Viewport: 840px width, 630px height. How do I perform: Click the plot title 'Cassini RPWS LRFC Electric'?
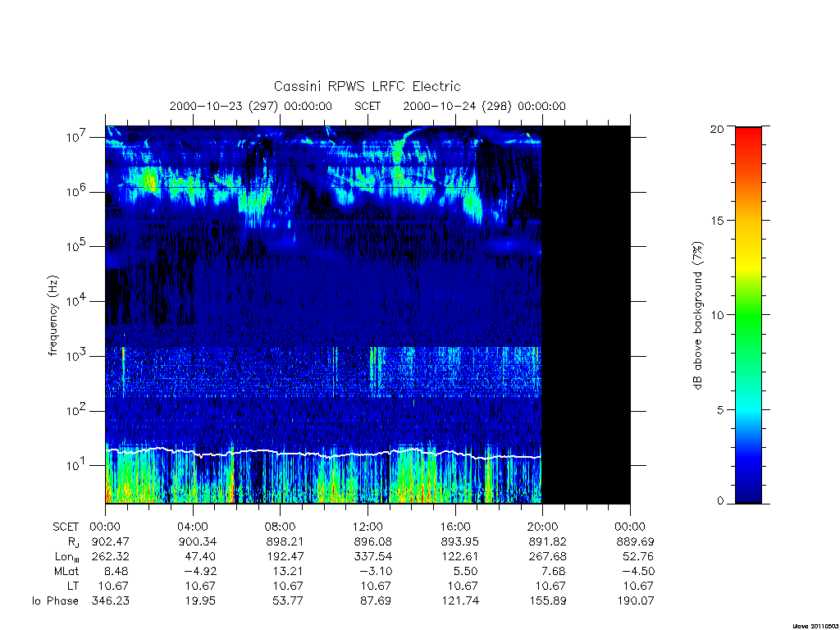(367, 86)
